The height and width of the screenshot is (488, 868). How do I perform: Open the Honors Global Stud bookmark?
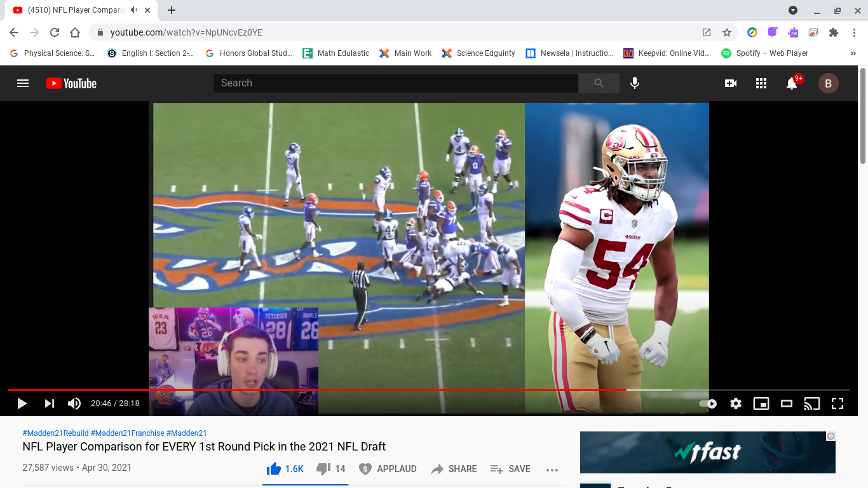[x=249, y=53]
